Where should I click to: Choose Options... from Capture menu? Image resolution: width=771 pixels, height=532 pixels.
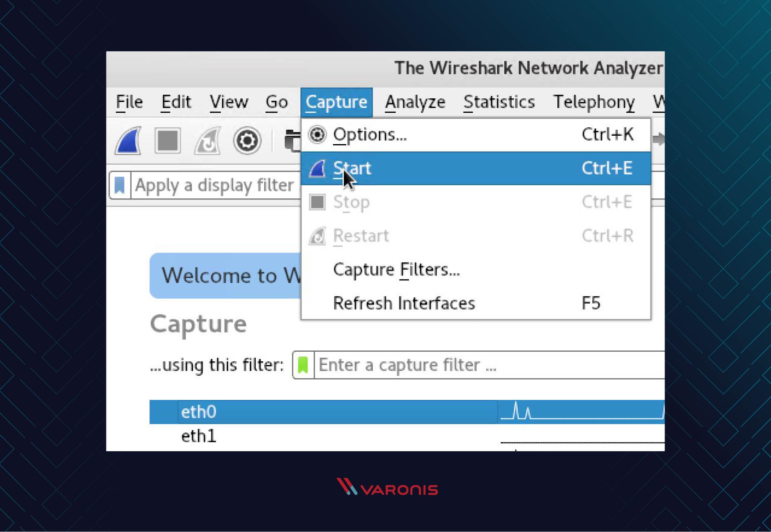coord(476,135)
